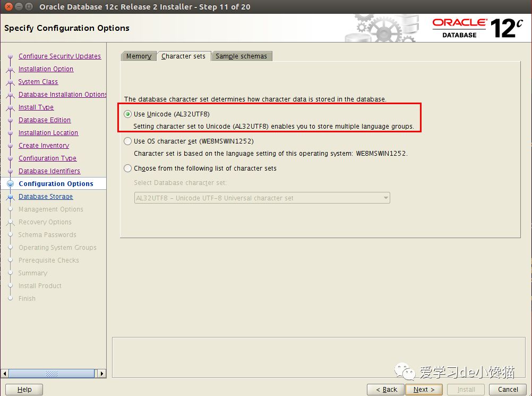532x396 pixels.
Task: Click the Database Storage step bullet icon
Action: click(11, 197)
